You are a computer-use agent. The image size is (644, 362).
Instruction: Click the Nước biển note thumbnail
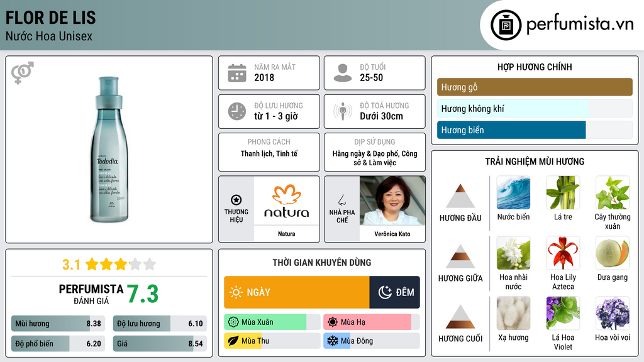pos(513,192)
